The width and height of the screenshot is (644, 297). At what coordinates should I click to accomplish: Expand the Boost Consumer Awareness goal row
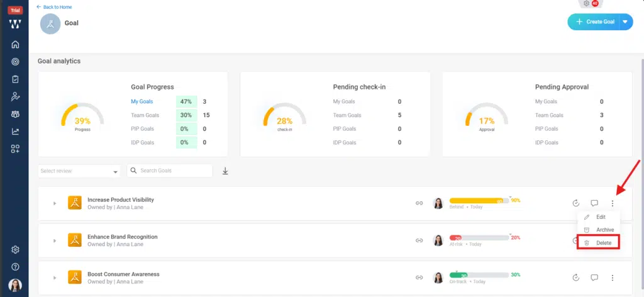pyautogui.click(x=55, y=277)
